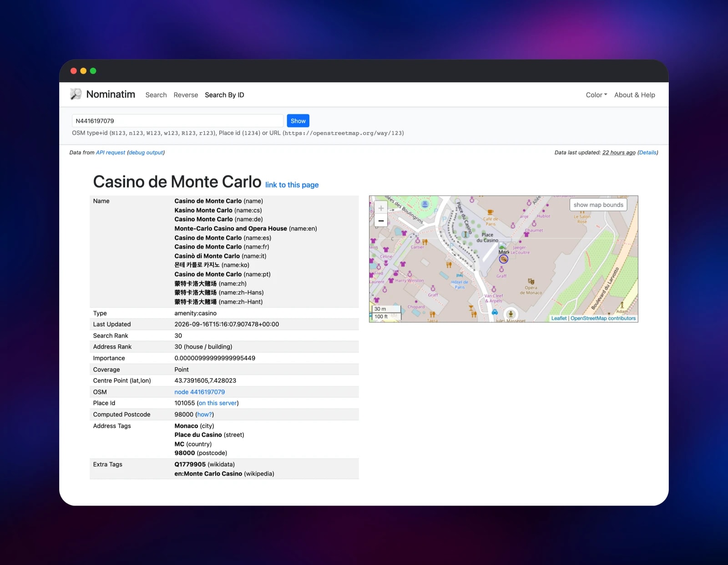Click the blue fountain icon in Boulingrins gardens
The height and width of the screenshot is (565, 728).
coord(425,204)
